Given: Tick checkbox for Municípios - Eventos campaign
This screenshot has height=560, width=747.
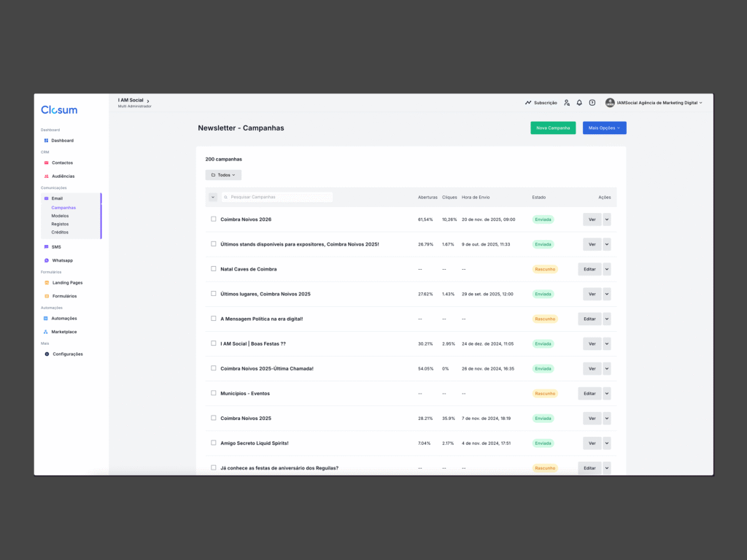Looking at the screenshot, I should [x=214, y=393].
